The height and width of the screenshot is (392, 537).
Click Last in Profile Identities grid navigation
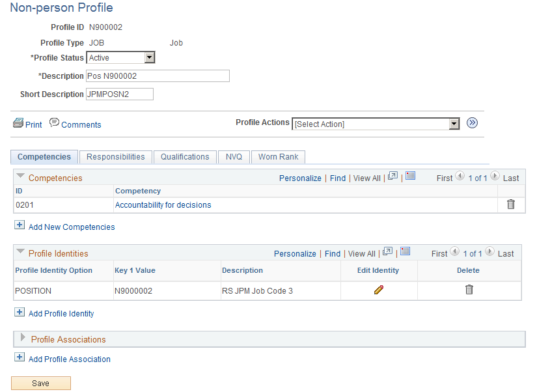coord(506,253)
